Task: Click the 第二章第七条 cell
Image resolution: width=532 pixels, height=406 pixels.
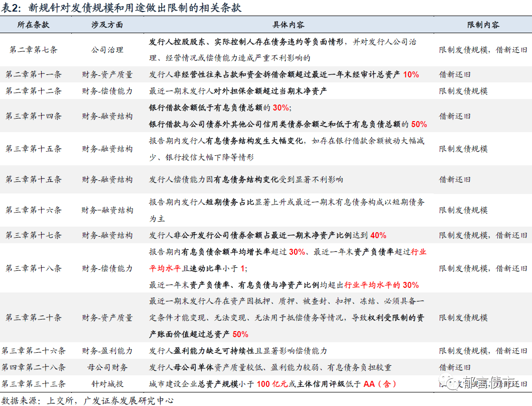Action: (x=33, y=50)
